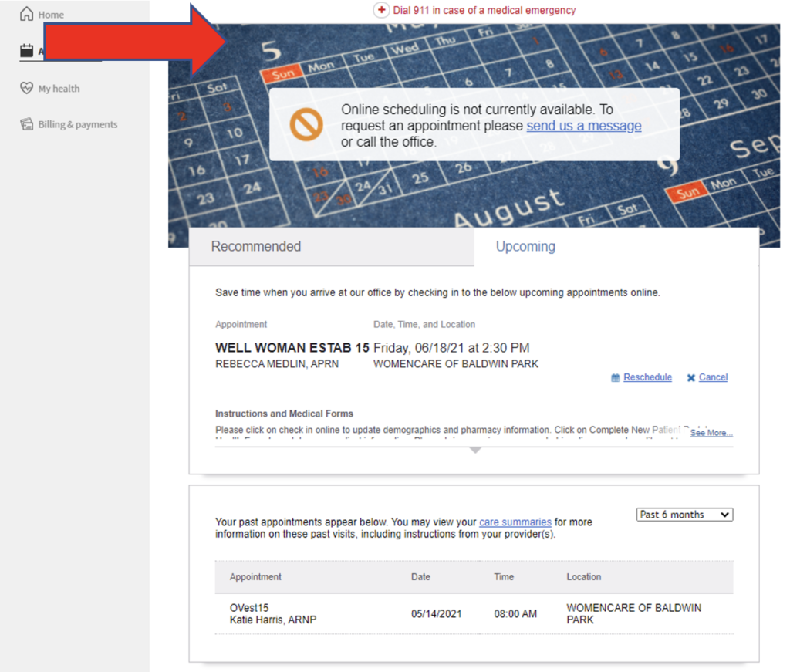Open the care summaries link
This screenshot has width=790, height=672.
pos(515,522)
